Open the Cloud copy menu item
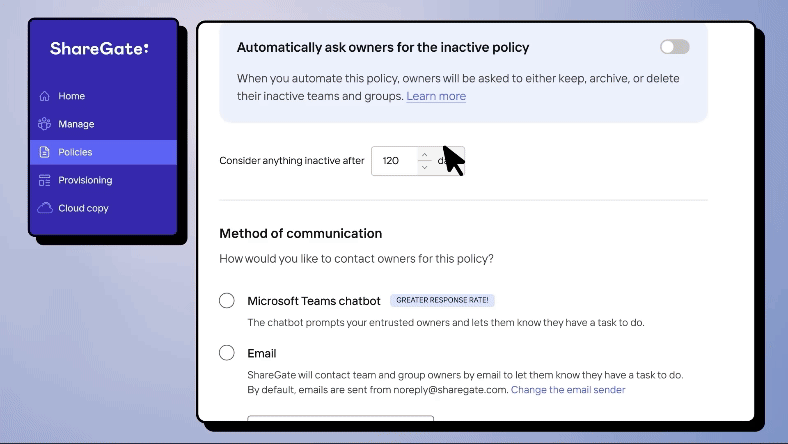Image resolution: width=788 pixels, height=444 pixels. (x=104, y=208)
